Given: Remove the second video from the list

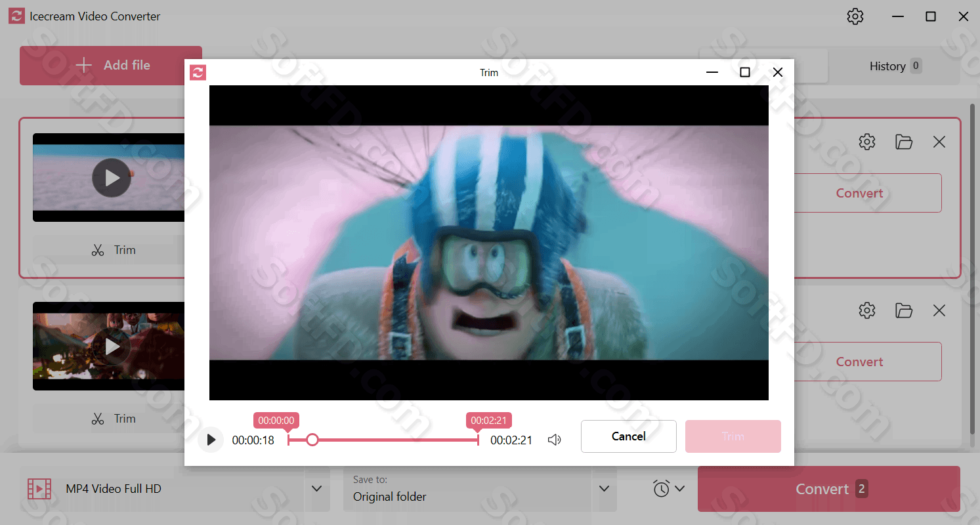Looking at the screenshot, I should pyautogui.click(x=939, y=310).
